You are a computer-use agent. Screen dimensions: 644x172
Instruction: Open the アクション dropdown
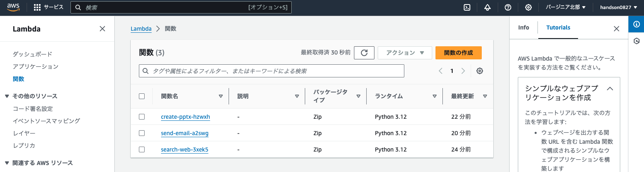(x=405, y=53)
